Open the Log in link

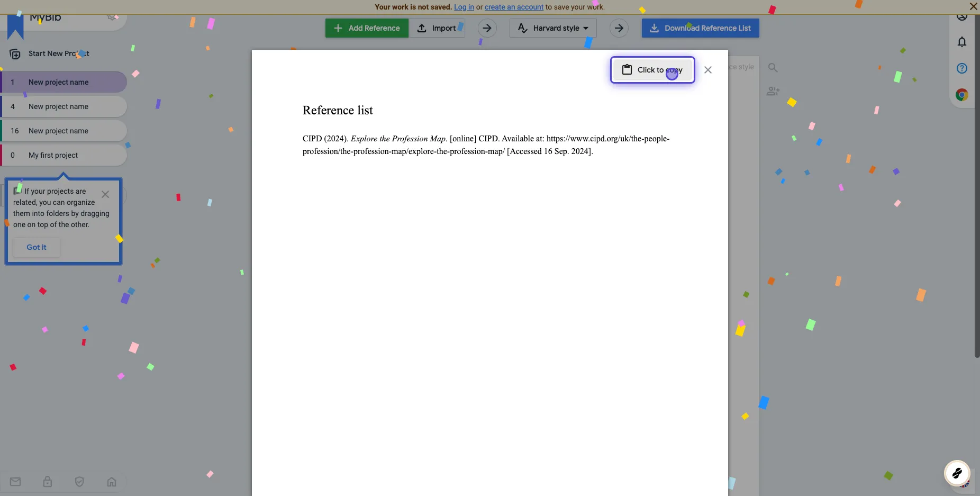click(x=464, y=7)
